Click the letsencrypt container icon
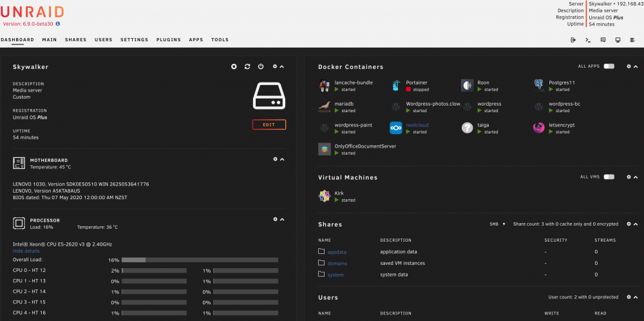The height and width of the screenshot is (321, 644). 539,128
